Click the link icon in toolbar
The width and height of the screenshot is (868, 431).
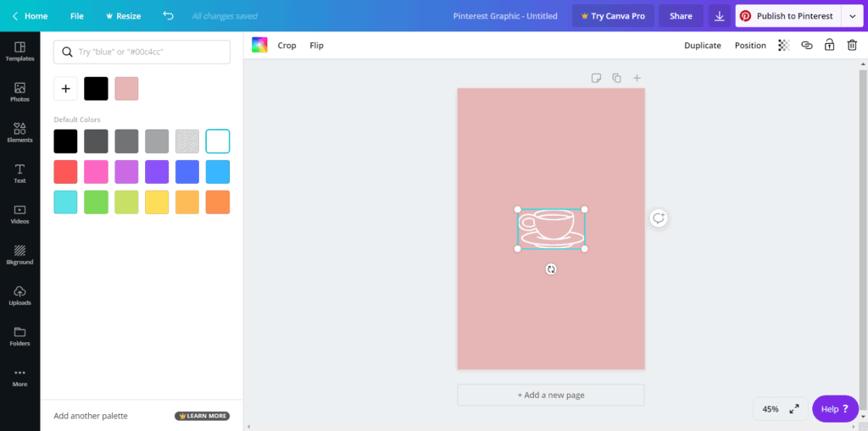[807, 46]
